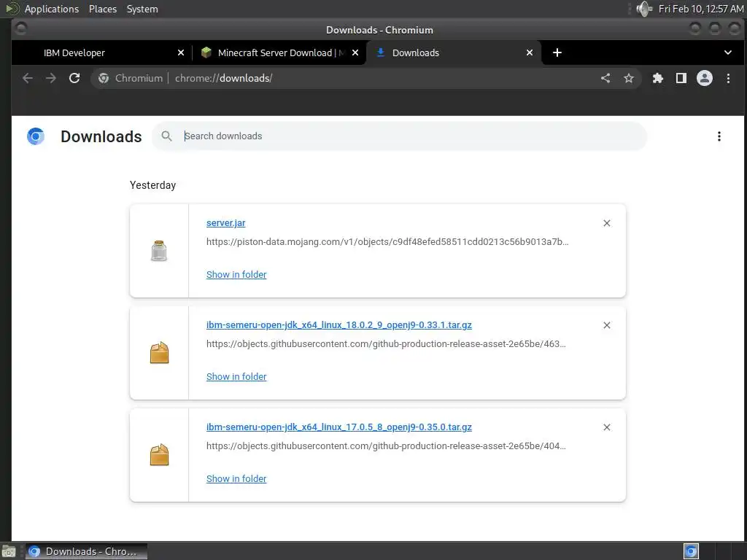This screenshot has width=747, height=560.
Task: Go back using the browser back arrow
Action: tap(28, 78)
